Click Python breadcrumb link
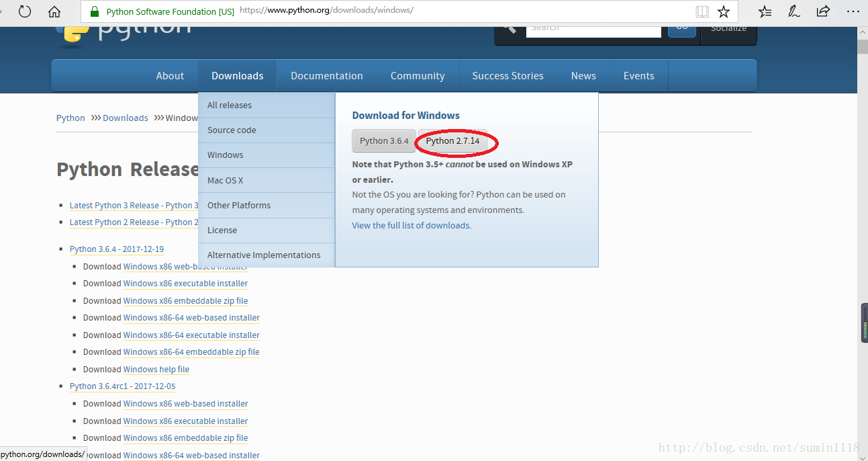 tap(70, 118)
